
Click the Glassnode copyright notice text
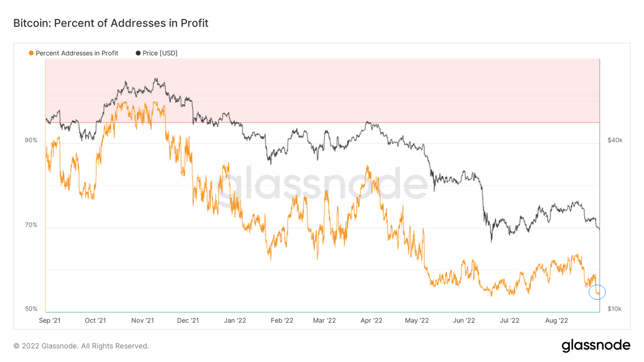[x=81, y=346]
